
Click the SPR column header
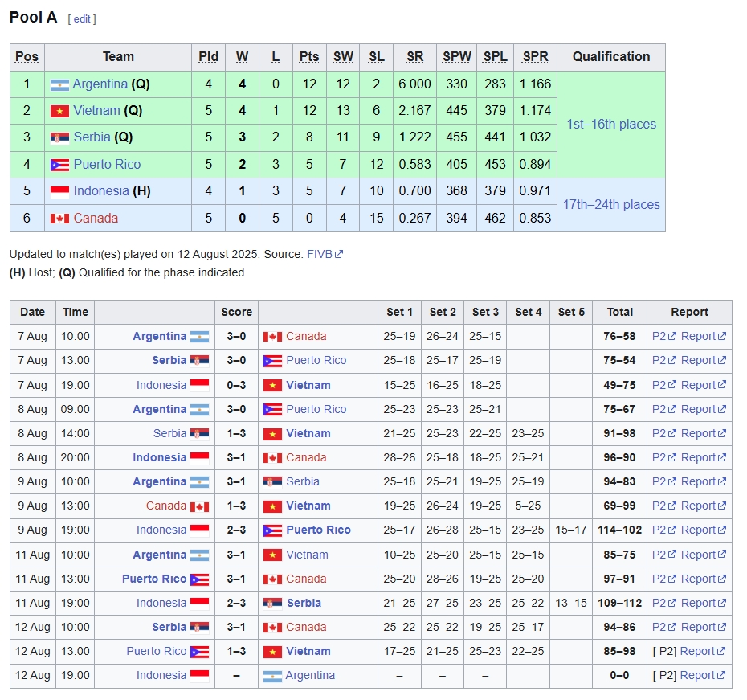pyautogui.click(x=536, y=57)
